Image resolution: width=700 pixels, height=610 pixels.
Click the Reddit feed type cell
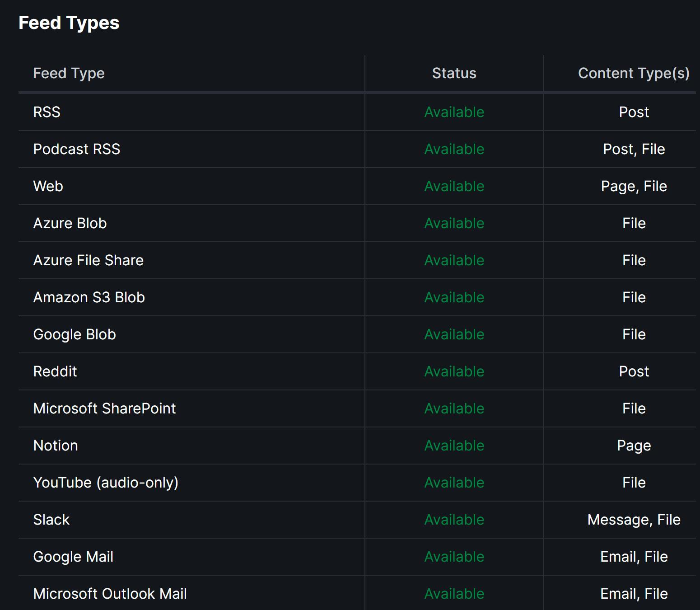click(55, 371)
